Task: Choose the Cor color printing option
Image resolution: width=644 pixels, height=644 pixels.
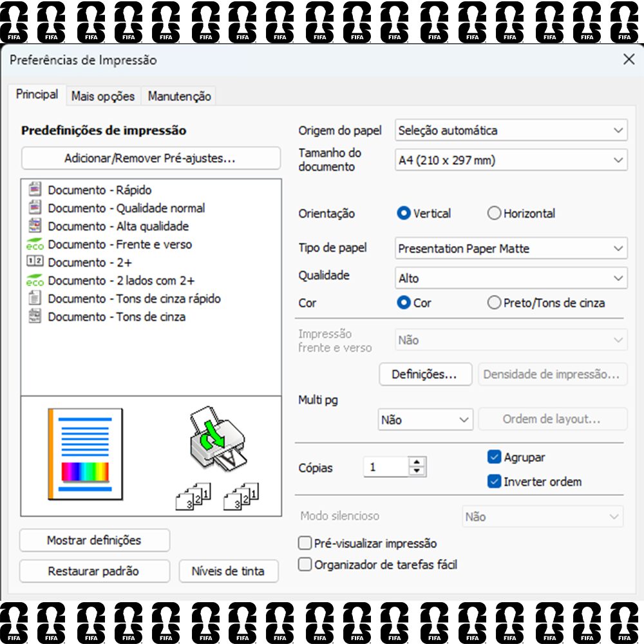Action: point(404,303)
